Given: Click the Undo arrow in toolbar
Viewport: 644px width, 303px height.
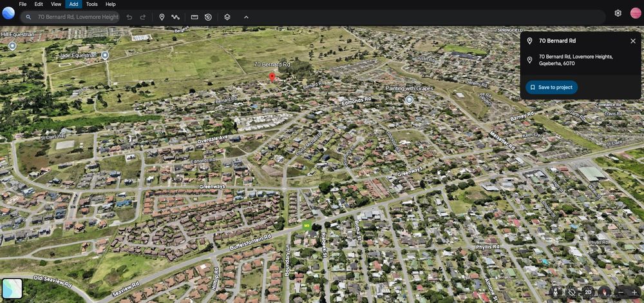Looking at the screenshot, I should 129,17.
